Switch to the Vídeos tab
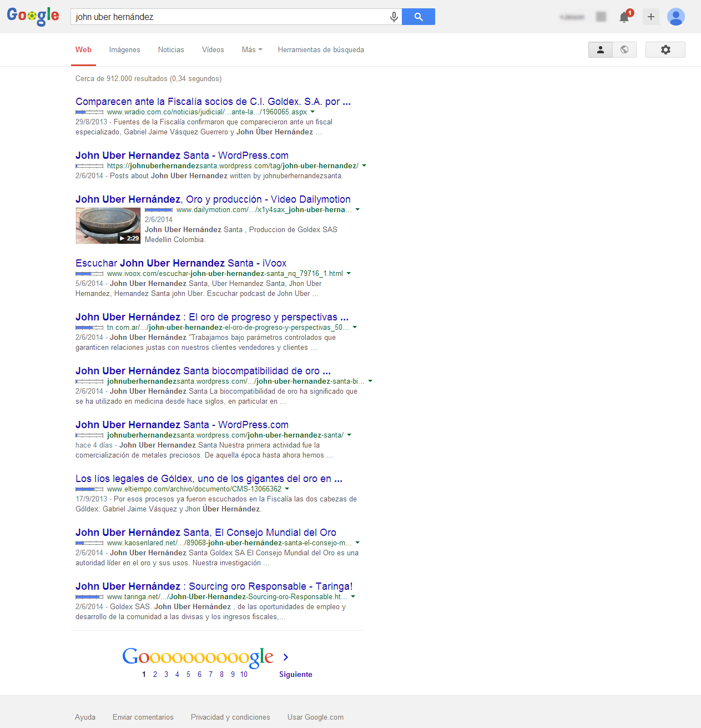The image size is (701, 728). tap(213, 49)
